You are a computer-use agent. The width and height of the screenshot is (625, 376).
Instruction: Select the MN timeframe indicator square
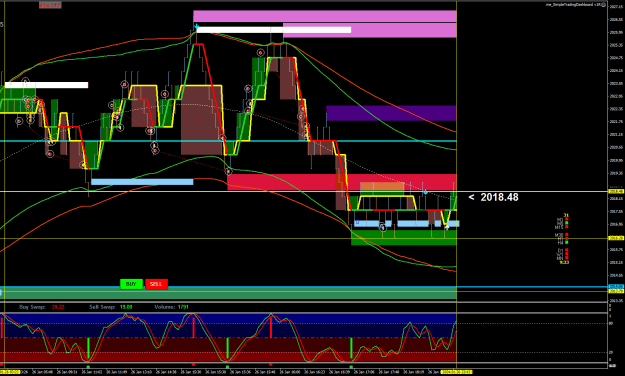pyautogui.click(x=566, y=258)
